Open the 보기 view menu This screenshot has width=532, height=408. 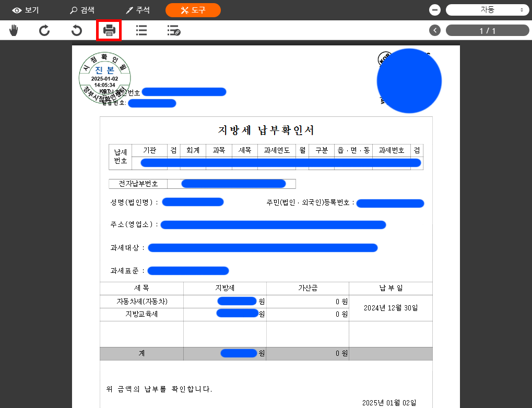pyautogui.click(x=27, y=10)
